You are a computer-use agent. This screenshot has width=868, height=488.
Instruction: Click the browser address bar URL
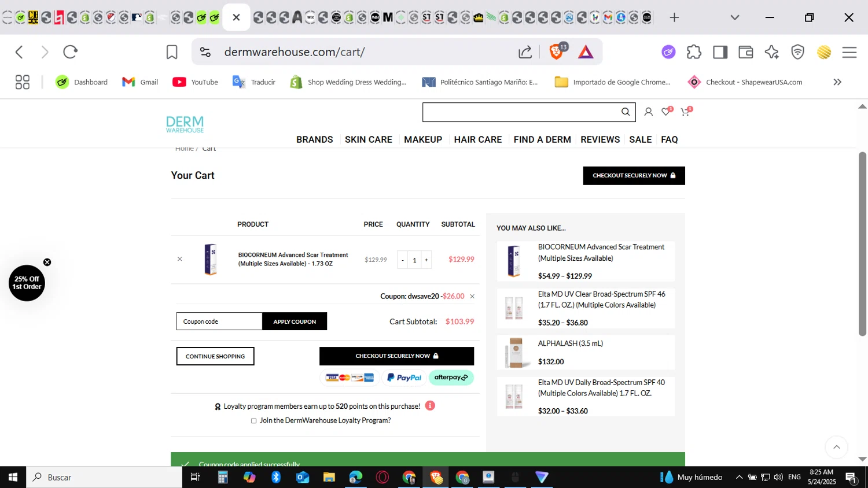point(294,52)
